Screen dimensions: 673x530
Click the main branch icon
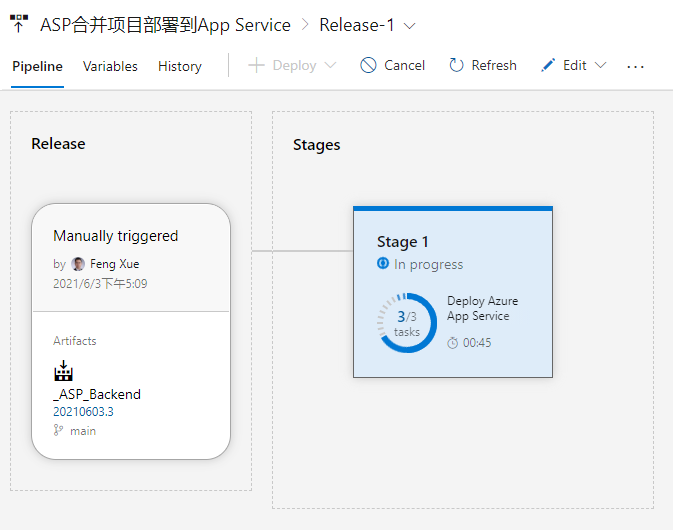[58, 430]
